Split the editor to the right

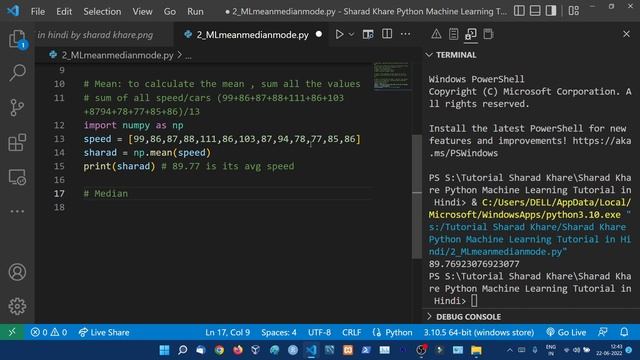387,34
